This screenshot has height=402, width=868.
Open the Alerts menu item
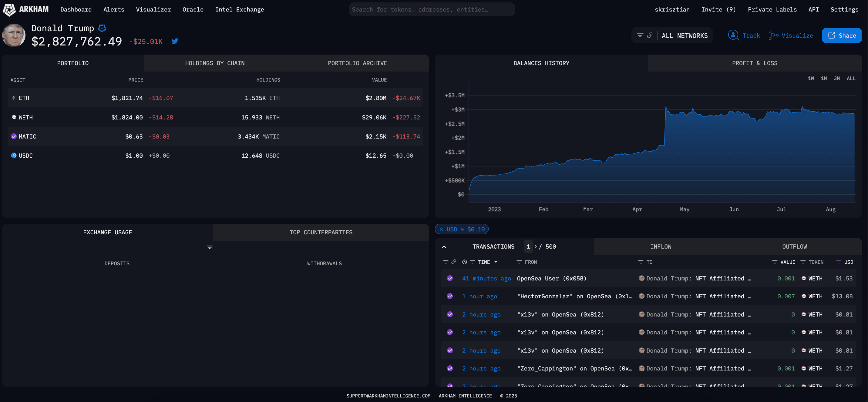113,9
